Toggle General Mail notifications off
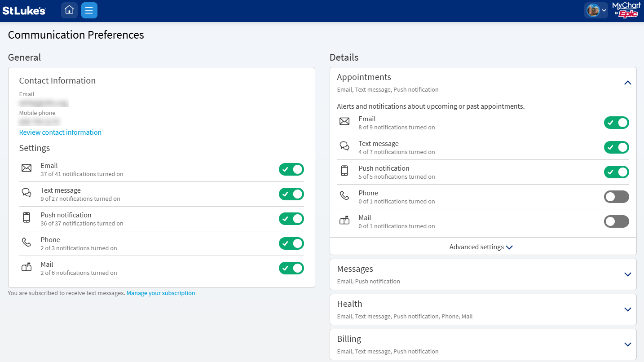 tap(291, 268)
